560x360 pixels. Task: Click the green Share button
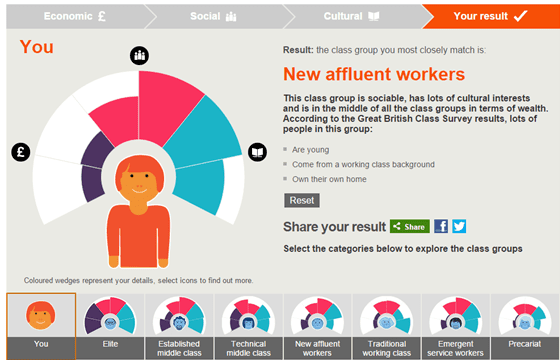(x=410, y=226)
